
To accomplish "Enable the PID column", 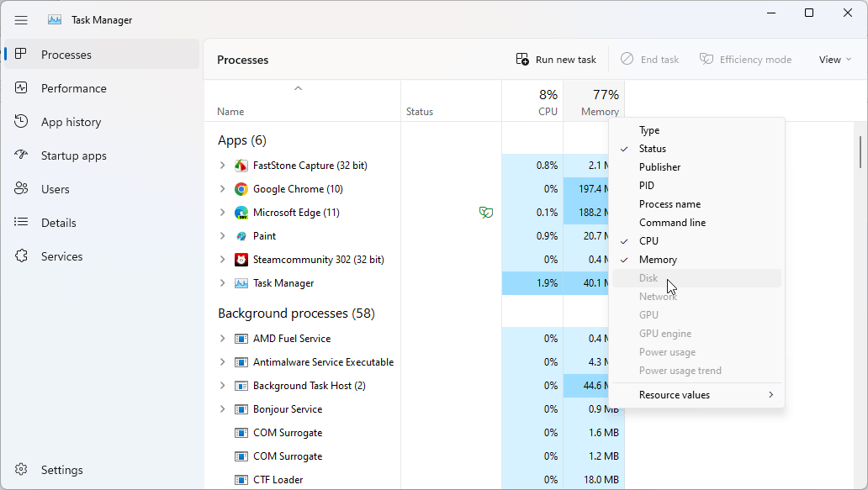I will [697, 186].
